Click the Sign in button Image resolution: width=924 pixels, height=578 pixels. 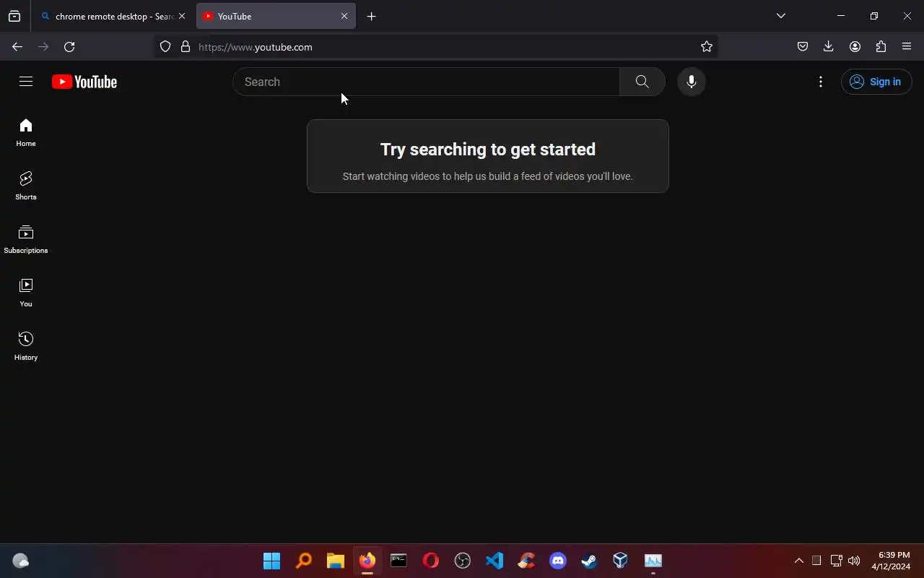click(876, 82)
